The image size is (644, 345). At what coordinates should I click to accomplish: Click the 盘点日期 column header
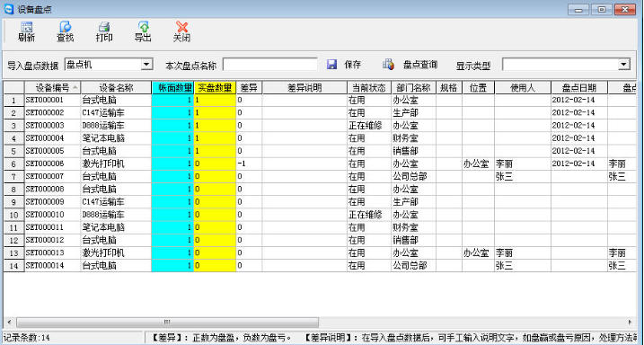(579, 87)
